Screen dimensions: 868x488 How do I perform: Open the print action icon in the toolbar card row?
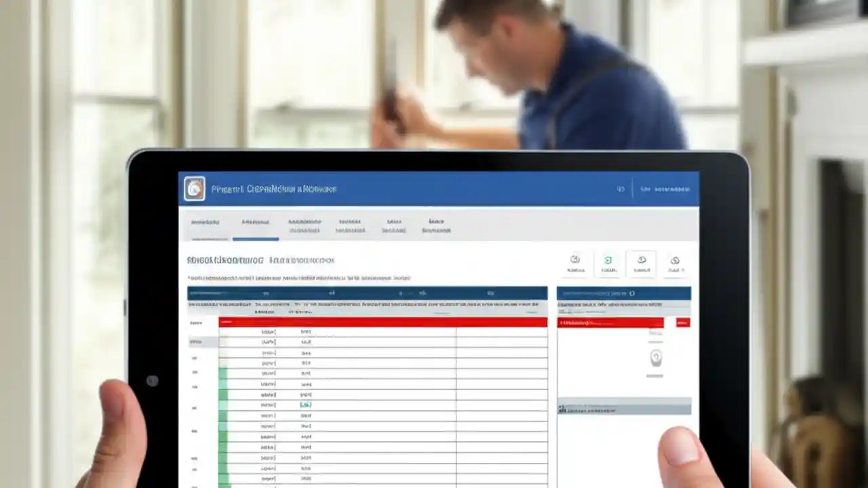642,260
